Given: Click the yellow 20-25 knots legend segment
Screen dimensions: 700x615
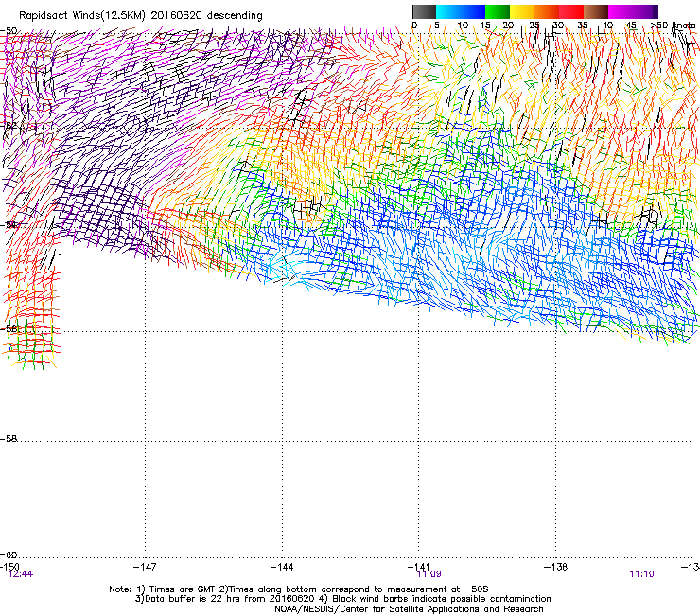Looking at the screenshot, I should 522,11.
